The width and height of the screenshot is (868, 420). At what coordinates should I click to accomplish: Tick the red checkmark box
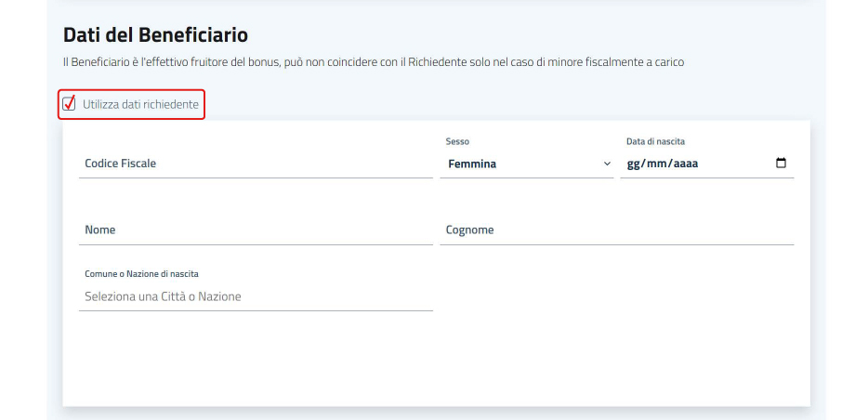pos(69,103)
